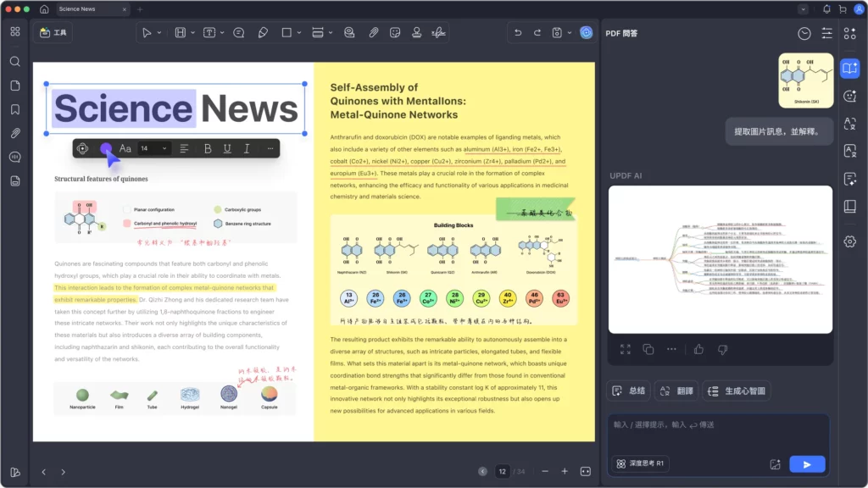This screenshot has height=488, width=868.
Task: Open the 工具 tools menu
Action: [x=53, y=33]
